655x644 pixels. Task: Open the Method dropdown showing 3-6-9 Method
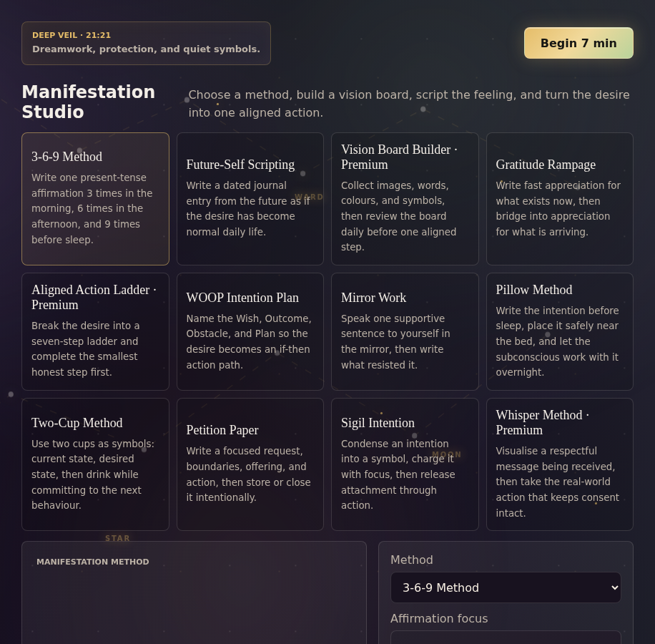[x=506, y=587]
